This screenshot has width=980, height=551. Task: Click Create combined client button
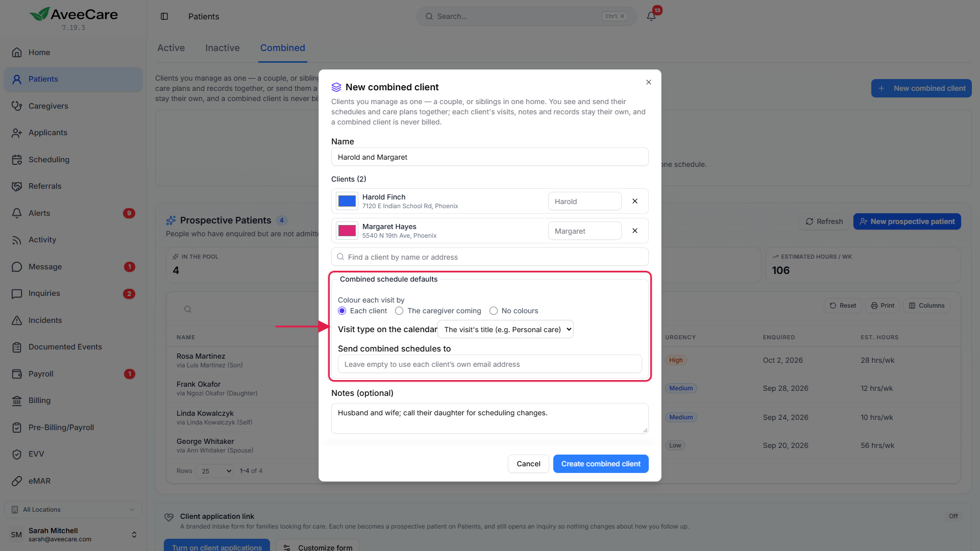click(x=601, y=464)
